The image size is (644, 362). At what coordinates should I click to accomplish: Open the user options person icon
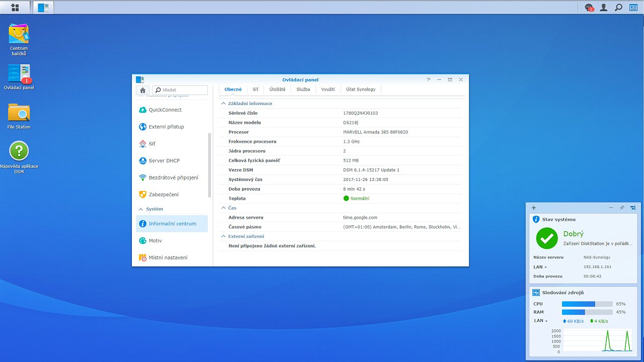click(x=604, y=8)
